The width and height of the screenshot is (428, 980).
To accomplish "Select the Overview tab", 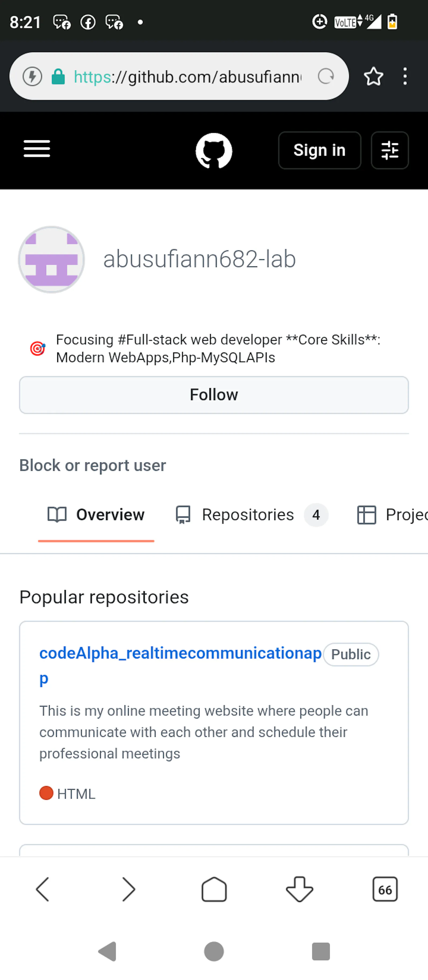I will (96, 515).
